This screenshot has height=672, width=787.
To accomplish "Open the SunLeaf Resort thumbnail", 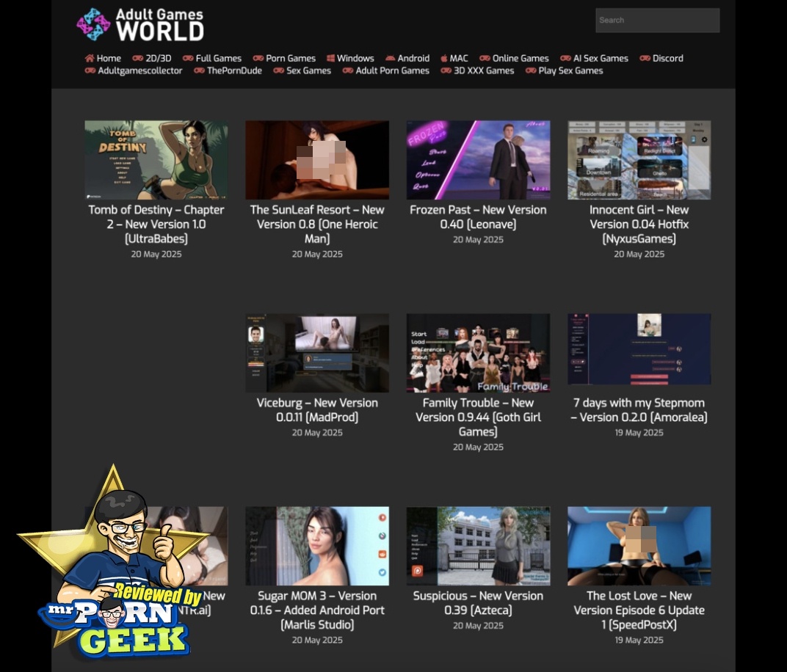I will coord(317,160).
